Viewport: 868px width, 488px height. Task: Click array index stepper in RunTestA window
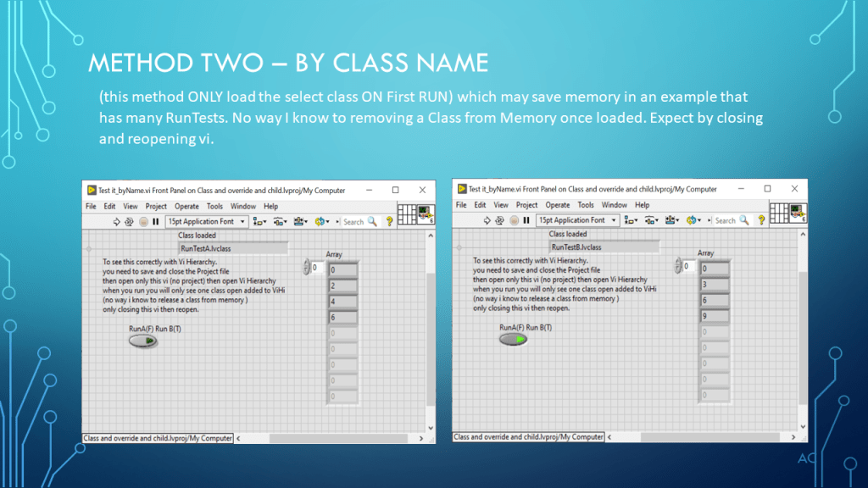pos(307,268)
